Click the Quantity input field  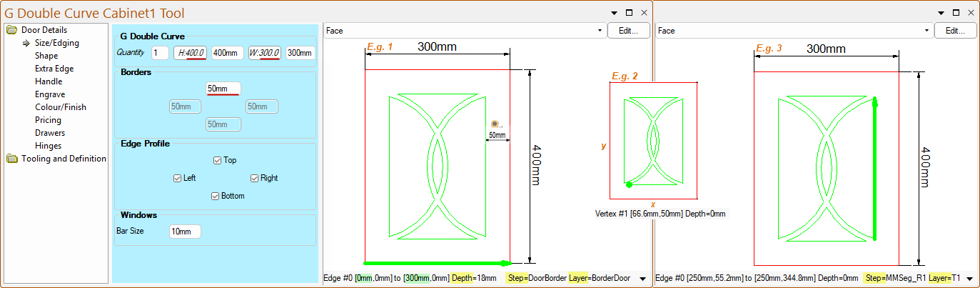click(160, 52)
